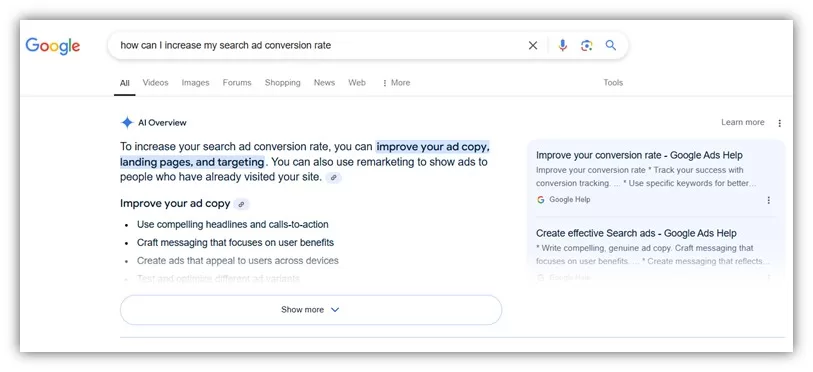The image size is (813, 372).
Task: Open three-dot menu on first Google Help card
Action: tap(768, 200)
